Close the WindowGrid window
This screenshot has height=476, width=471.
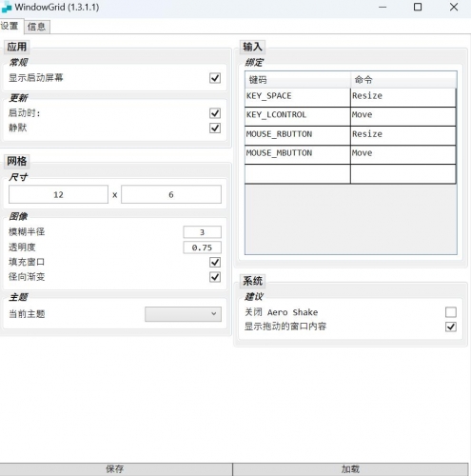[454, 7]
